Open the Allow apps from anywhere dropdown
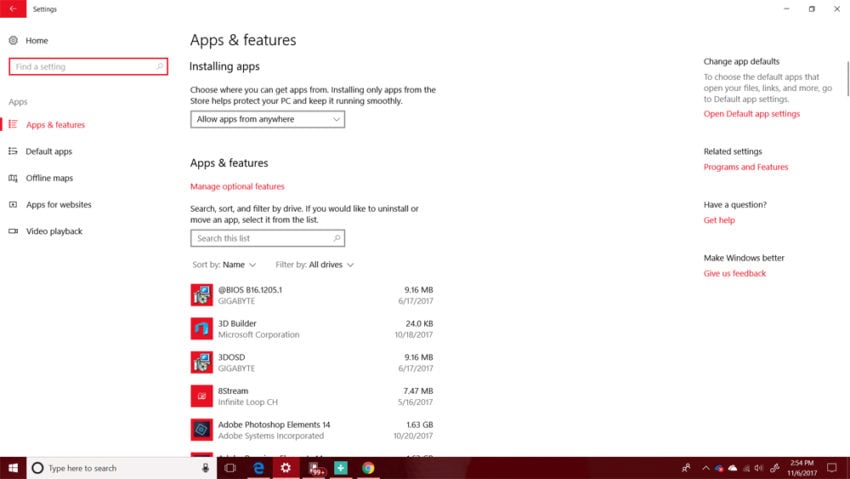Screen dimensions: 850x479 tap(267, 119)
